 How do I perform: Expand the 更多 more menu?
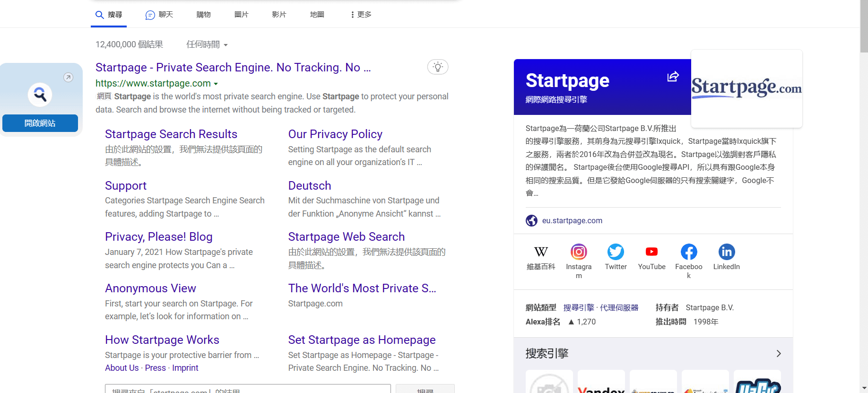[361, 15]
